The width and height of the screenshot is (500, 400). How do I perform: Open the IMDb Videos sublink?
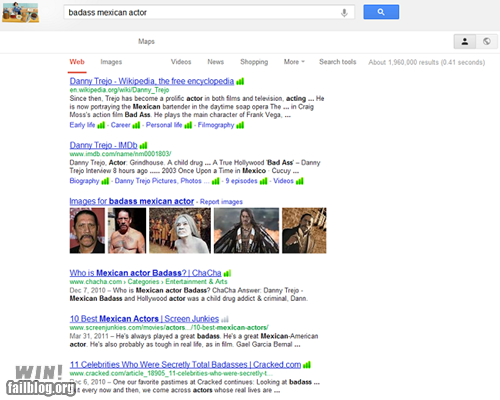pos(284,181)
